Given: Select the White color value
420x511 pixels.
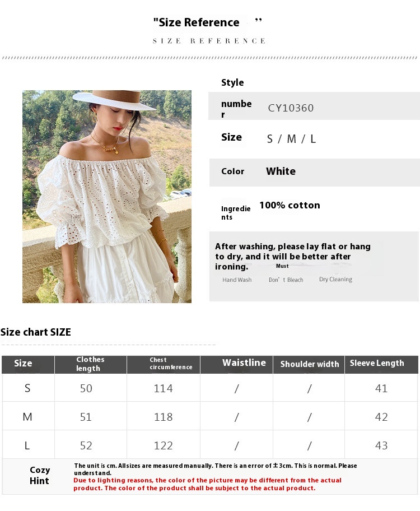Looking at the screenshot, I should [x=281, y=171].
